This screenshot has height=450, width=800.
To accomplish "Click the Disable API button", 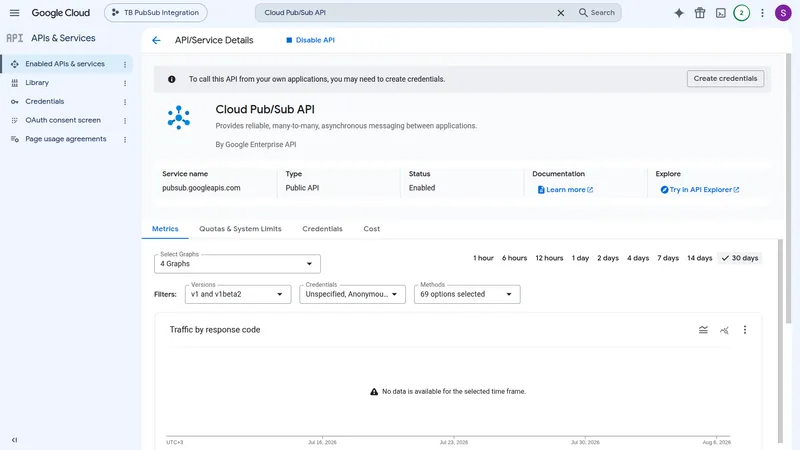I will (x=310, y=40).
